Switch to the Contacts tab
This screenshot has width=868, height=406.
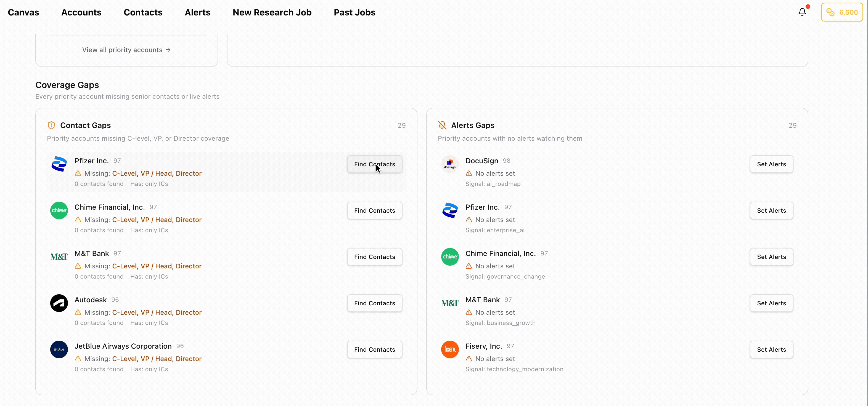click(143, 12)
